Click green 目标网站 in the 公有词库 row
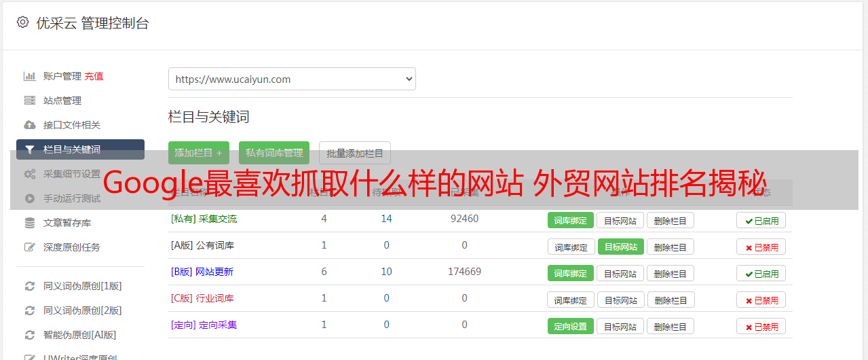The image size is (868, 360). (x=621, y=247)
